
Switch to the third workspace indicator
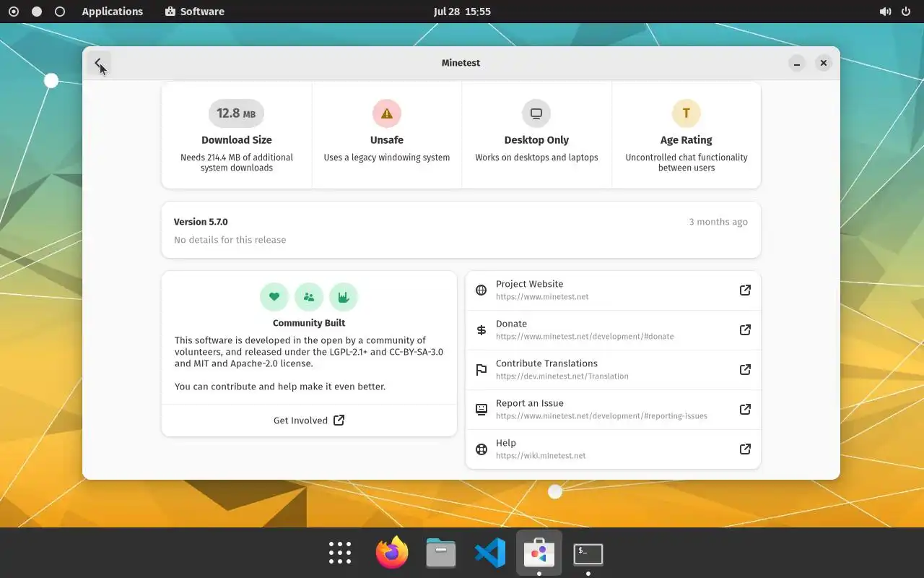coord(60,12)
